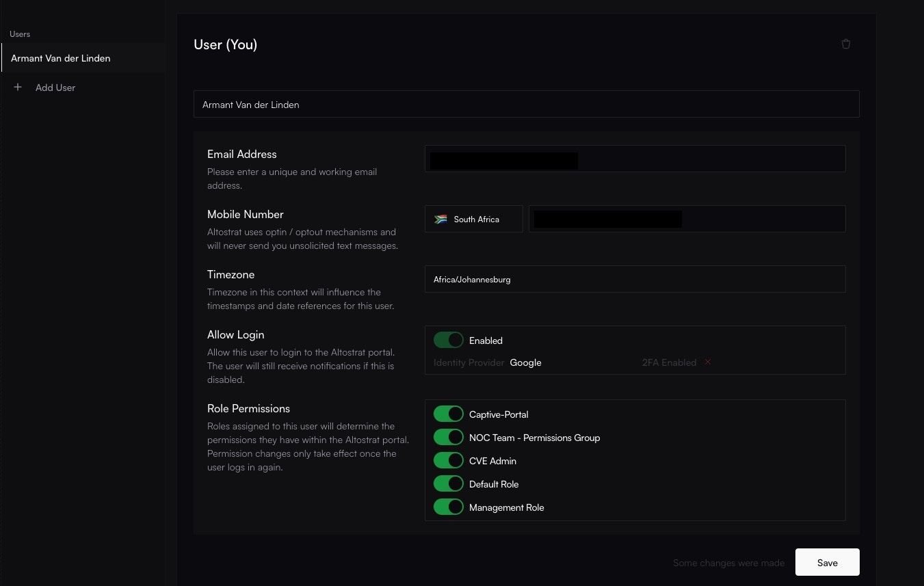Disable the Management Role toggle
The image size is (924, 586).
click(449, 507)
